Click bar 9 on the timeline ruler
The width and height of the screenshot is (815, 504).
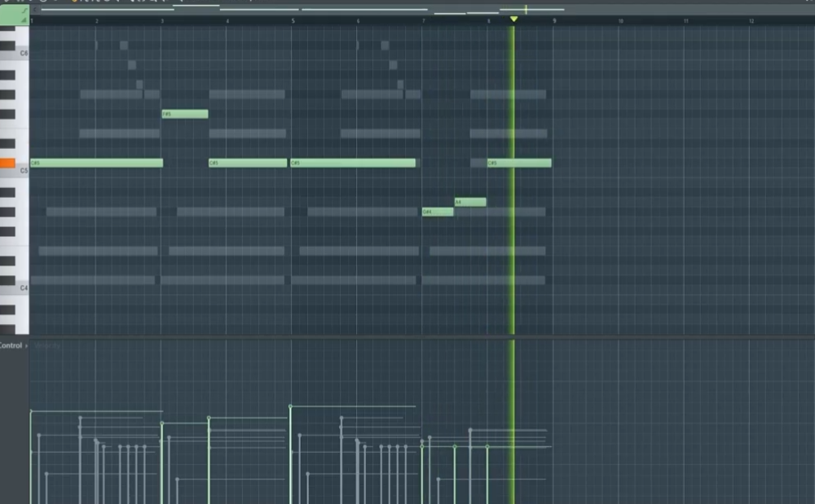click(554, 20)
